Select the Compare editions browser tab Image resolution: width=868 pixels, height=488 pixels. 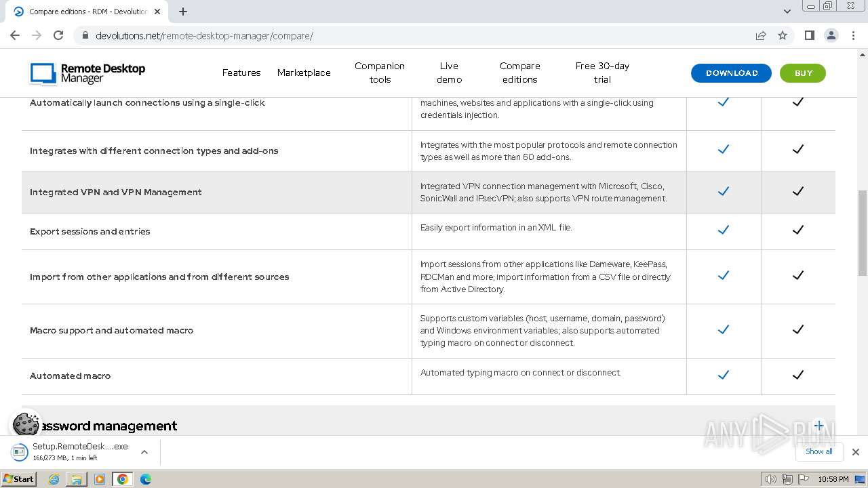click(x=87, y=12)
